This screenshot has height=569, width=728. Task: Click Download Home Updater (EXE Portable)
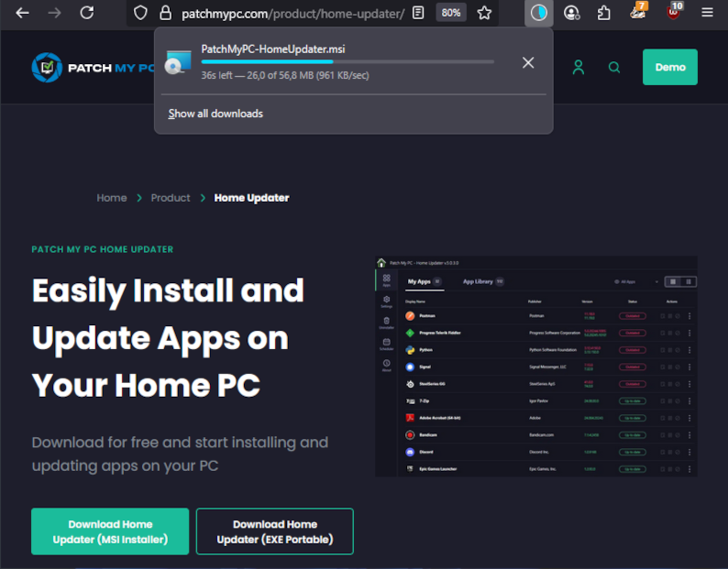[x=274, y=531]
